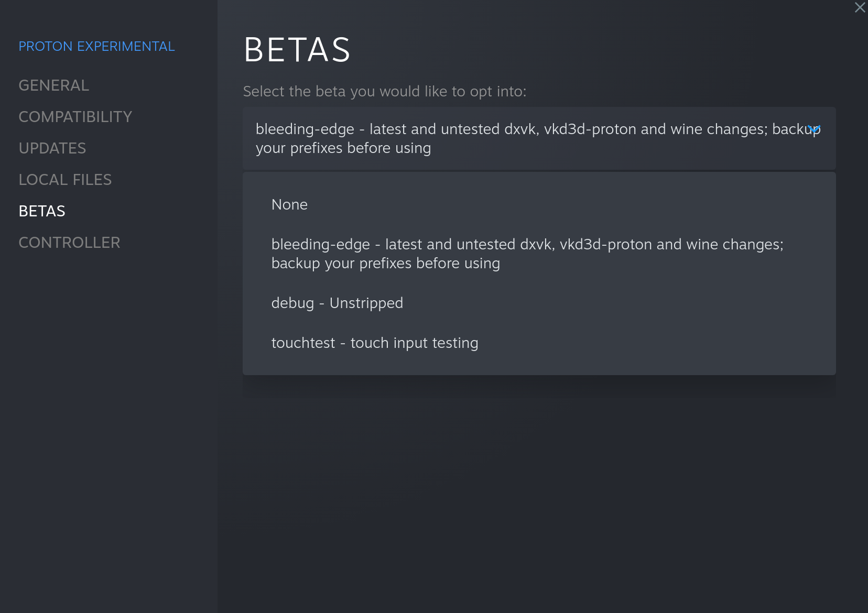Open the General settings tab
Viewport: 868px width, 613px height.
pyautogui.click(x=54, y=85)
